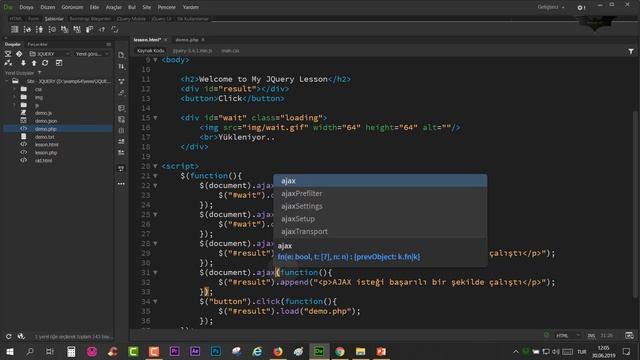The image size is (640, 360).
Task: Open Photoshop from the taskbar
Action: tap(216, 351)
